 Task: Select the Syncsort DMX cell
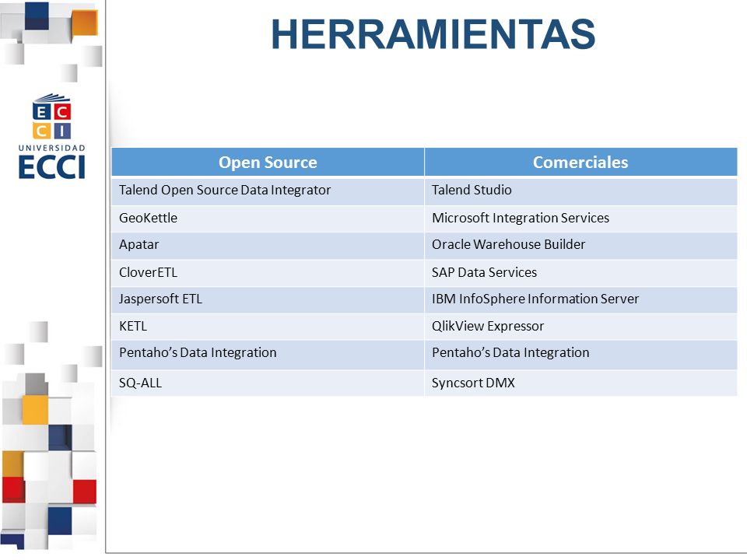point(580,383)
